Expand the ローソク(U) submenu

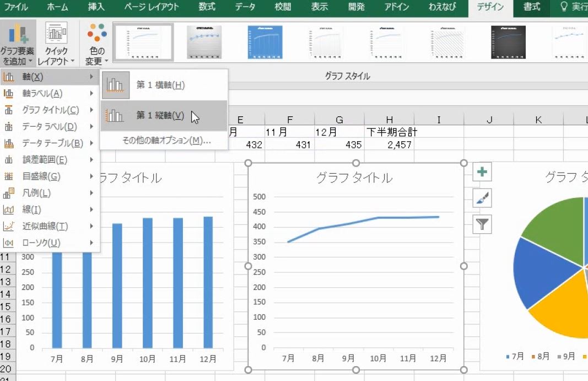click(50, 243)
